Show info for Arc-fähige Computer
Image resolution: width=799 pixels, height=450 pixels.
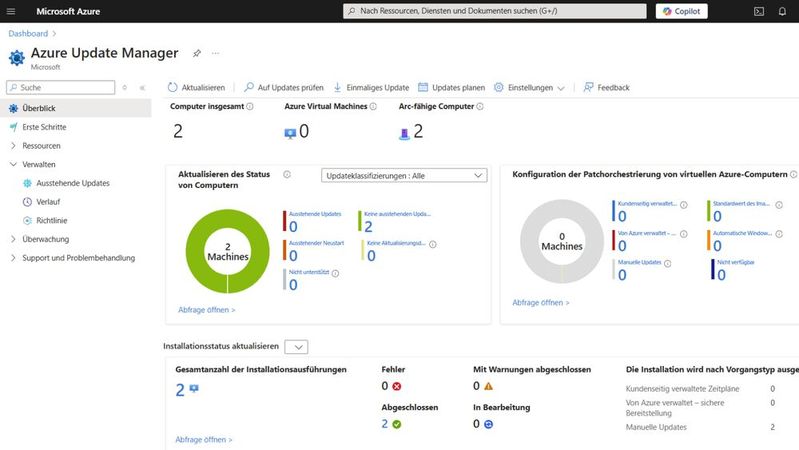click(x=480, y=107)
